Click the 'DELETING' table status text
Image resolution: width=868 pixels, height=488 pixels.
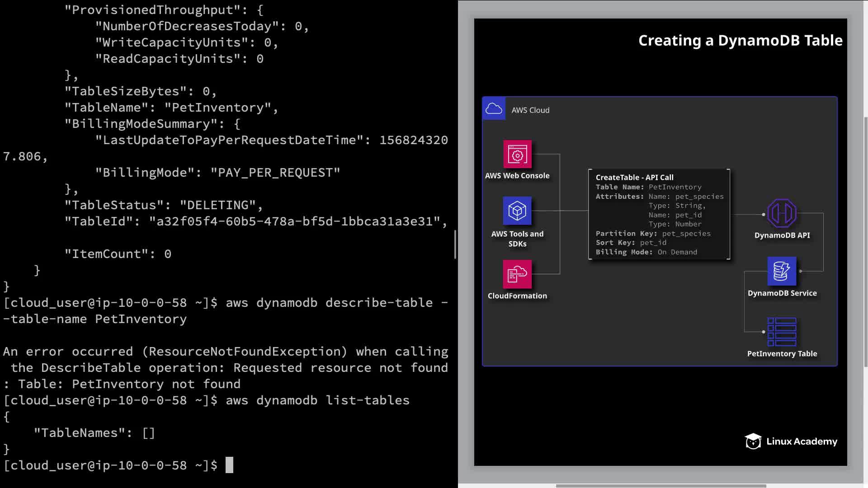point(218,205)
